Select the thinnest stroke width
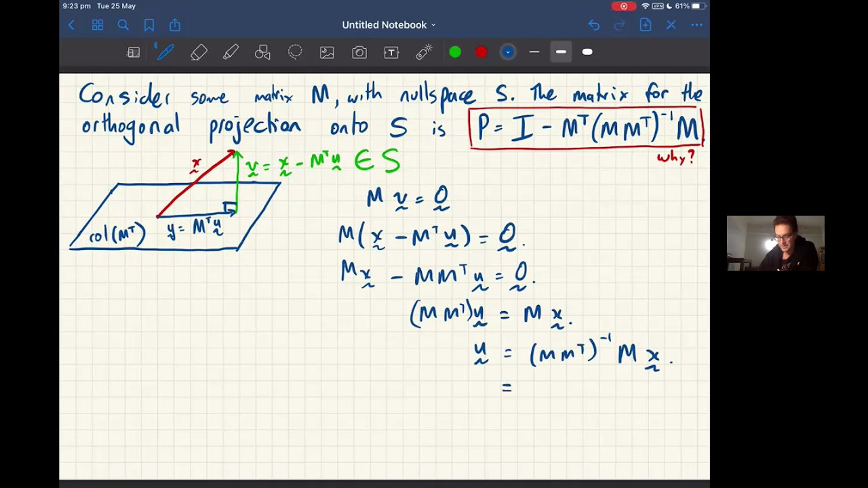868x488 pixels. (x=534, y=52)
